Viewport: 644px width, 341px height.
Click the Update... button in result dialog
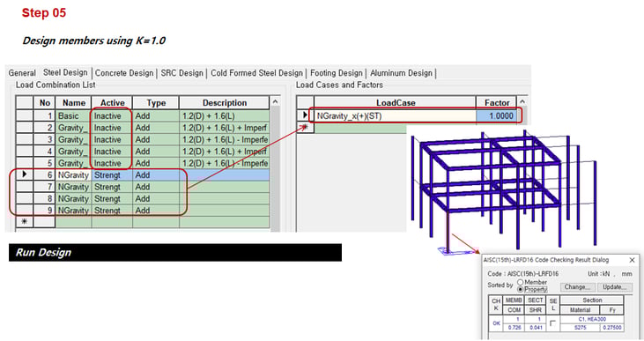pos(614,287)
